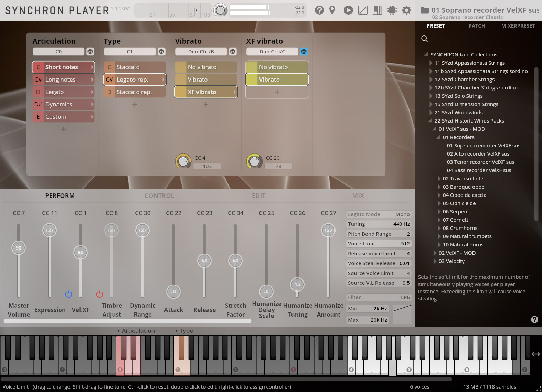Screen dimensions: 542x392
Task: Select the Custom articulation slot
Action: point(63,117)
